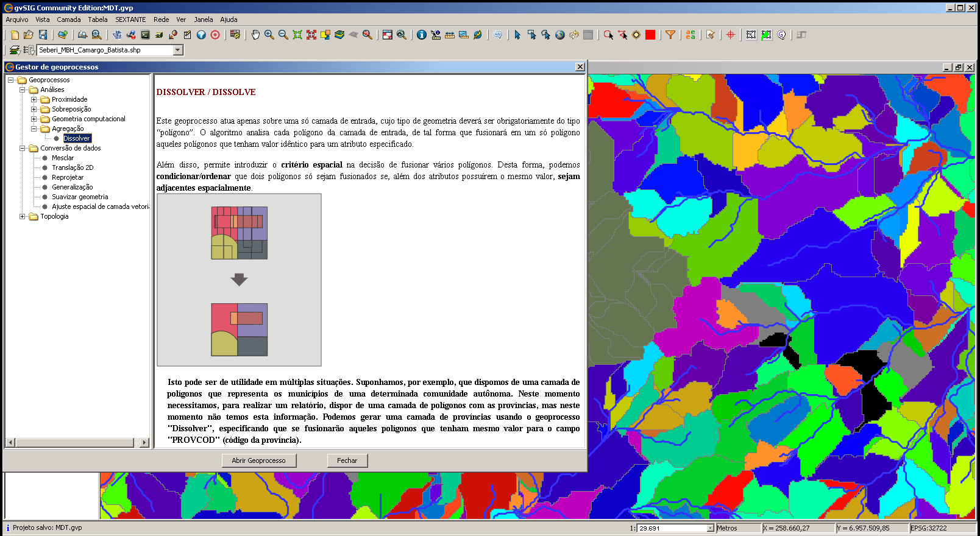
Task: Click the blue help question mark icon
Action: (x=201, y=35)
